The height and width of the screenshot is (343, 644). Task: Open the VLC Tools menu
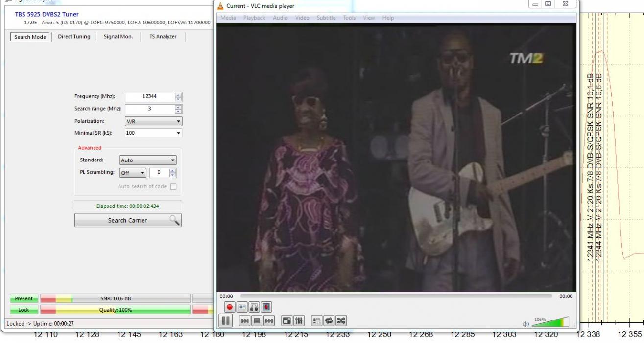349,18
